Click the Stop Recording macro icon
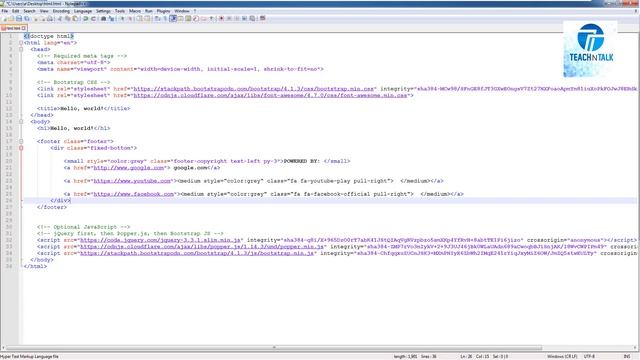The image size is (640, 360). point(229,18)
